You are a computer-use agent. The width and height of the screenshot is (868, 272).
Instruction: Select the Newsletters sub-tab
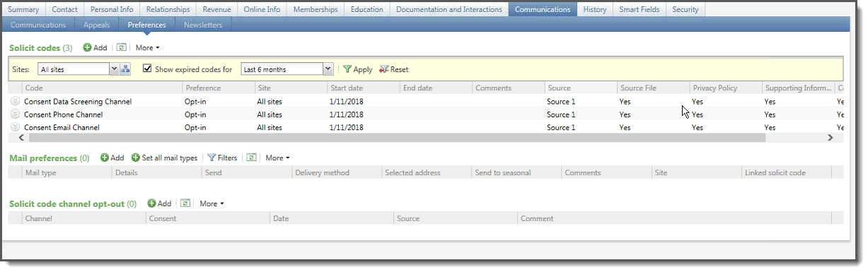click(203, 25)
